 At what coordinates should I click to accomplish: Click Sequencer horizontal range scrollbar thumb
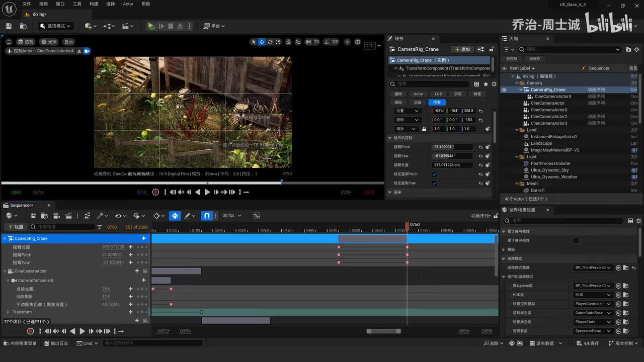pyautogui.click(x=383, y=331)
